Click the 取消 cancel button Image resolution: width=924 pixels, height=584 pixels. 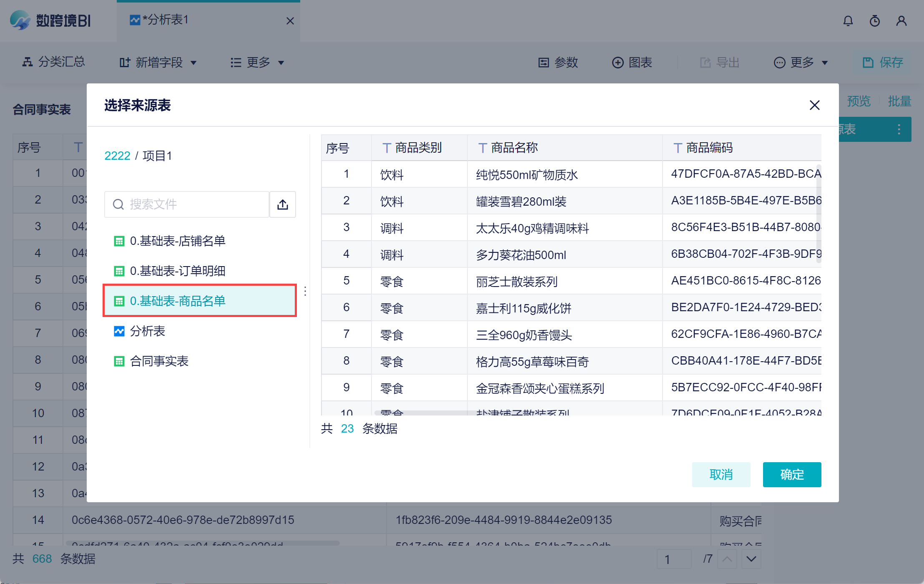721,475
